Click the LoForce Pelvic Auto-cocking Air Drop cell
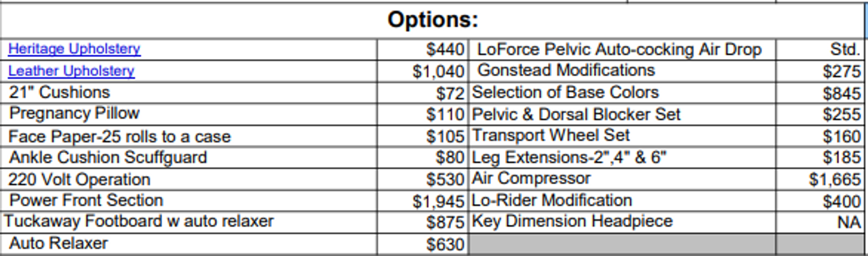Viewport: 868px width, 256px height. [x=622, y=49]
